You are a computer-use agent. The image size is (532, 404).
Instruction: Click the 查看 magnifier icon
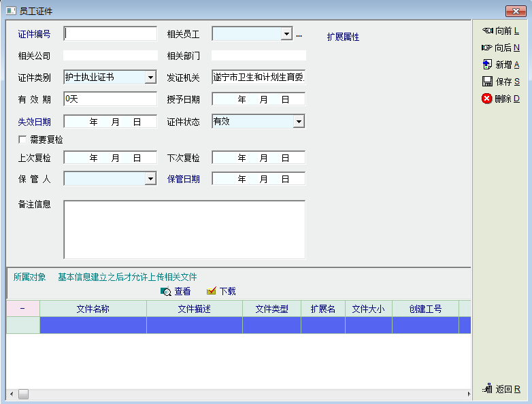pyautogui.click(x=165, y=291)
